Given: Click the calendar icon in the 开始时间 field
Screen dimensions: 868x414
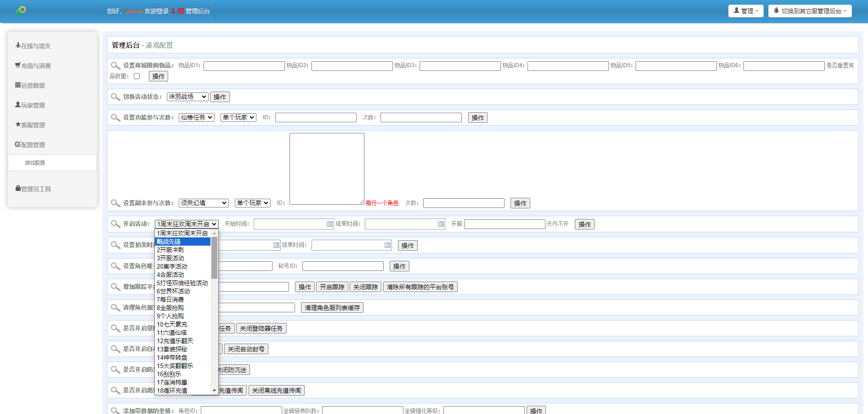Looking at the screenshot, I should 329,224.
